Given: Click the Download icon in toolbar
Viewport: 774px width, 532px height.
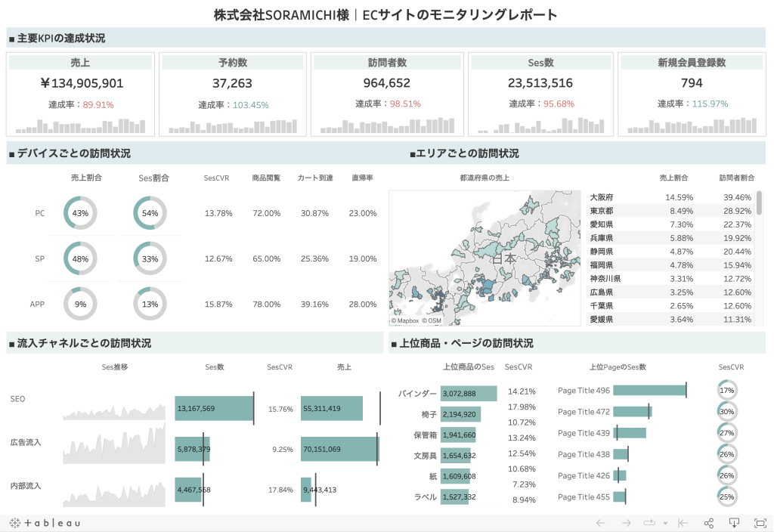Looking at the screenshot, I should [x=734, y=523].
